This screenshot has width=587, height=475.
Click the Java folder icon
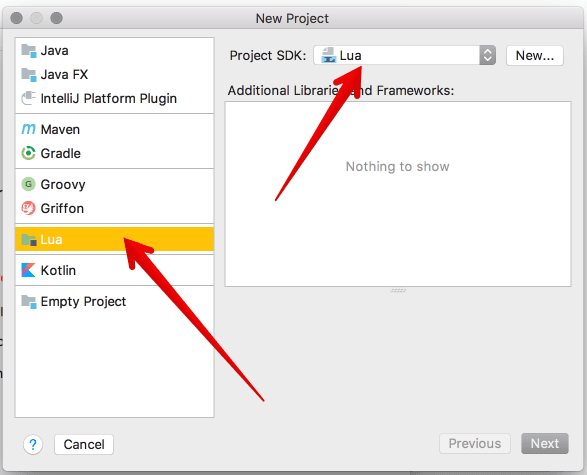[29, 51]
